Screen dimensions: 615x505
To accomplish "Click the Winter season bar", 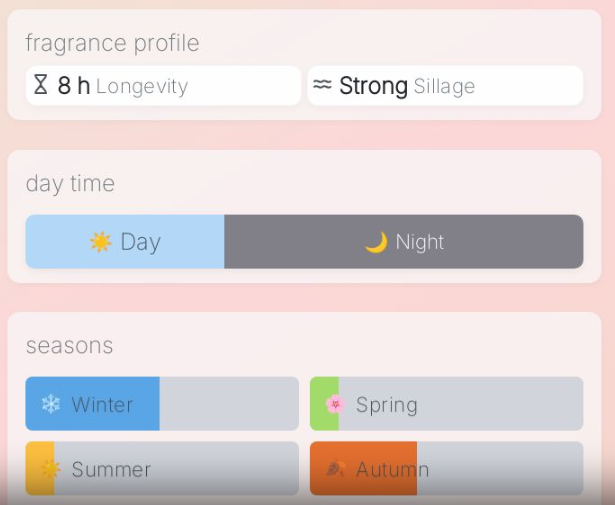I will click(x=162, y=404).
